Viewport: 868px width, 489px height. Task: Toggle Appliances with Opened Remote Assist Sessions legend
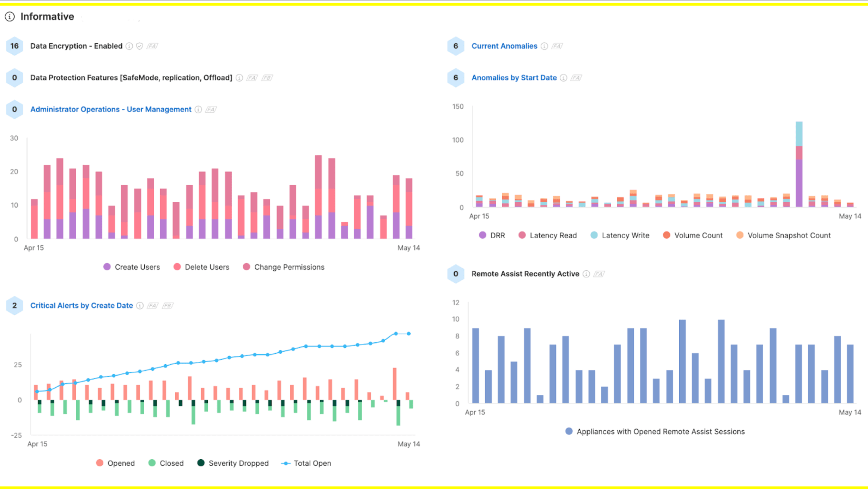(655, 431)
